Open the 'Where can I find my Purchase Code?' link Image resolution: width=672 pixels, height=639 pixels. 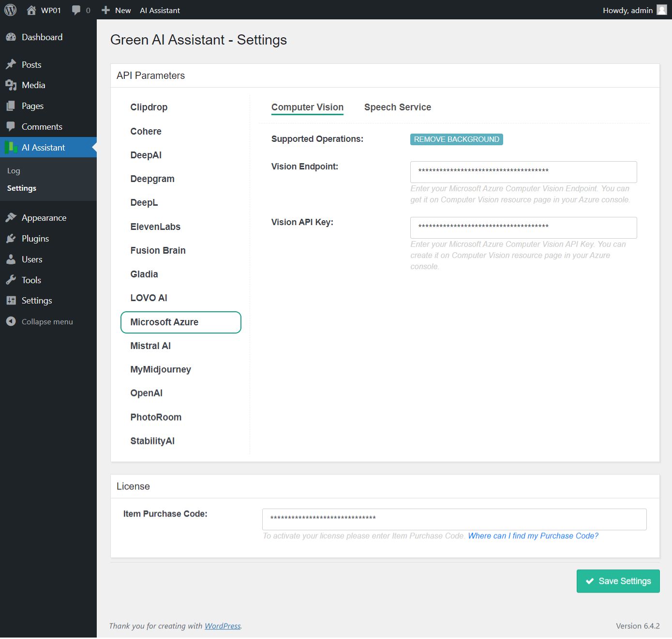pos(533,536)
